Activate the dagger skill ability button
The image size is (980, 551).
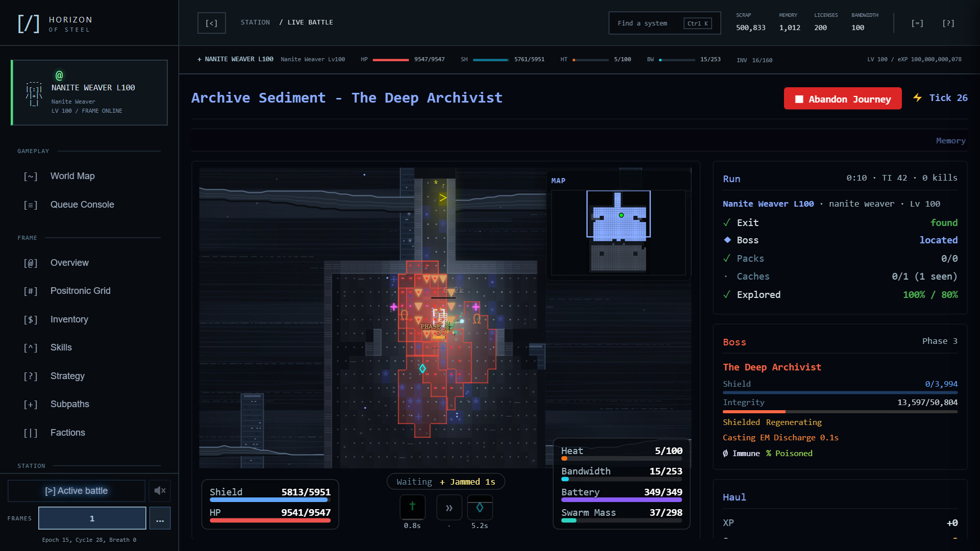point(412,507)
